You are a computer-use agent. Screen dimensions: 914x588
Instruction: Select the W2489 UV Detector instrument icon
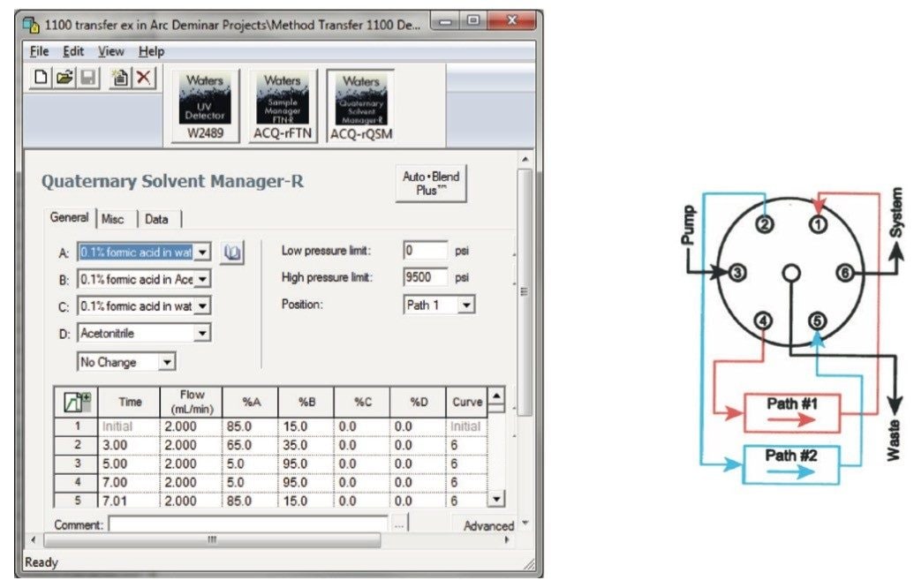point(205,106)
